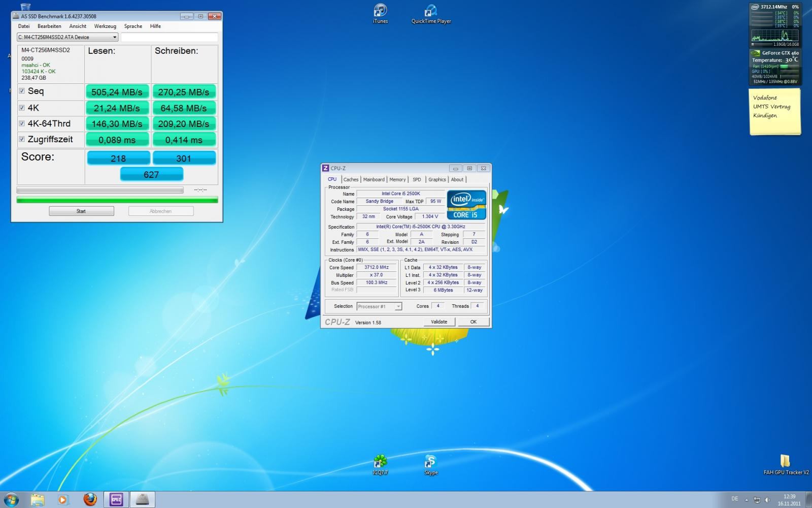Screen dimensions: 812x508
Task: Open the Processor #1 selection dropdown
Action: coord(379,306)
